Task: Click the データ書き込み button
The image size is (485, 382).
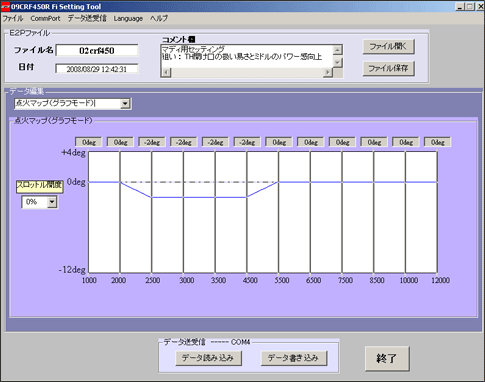Action: click(x=294, y=358)
